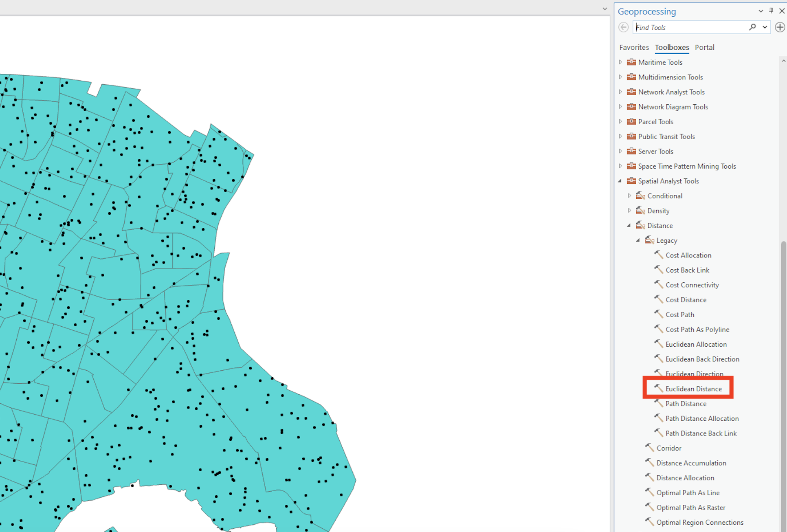Open Geoprocessing pane options menu chevron
This screenshot has height=532, width=787.
pos(761,11)
